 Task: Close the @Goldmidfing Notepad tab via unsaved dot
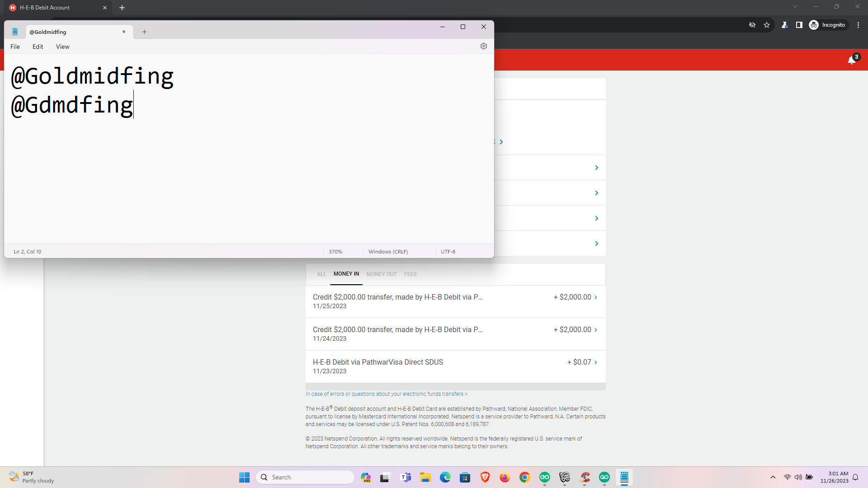coord(124,32)
